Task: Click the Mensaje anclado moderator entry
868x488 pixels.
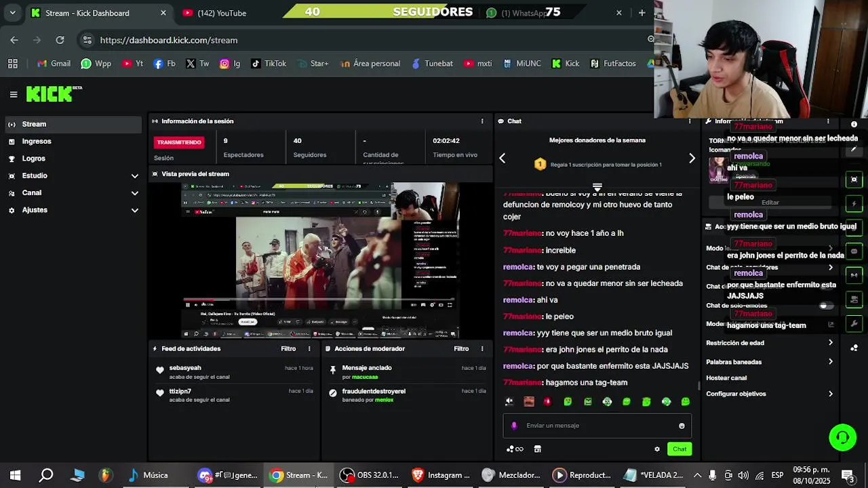Action: point(408,372)
